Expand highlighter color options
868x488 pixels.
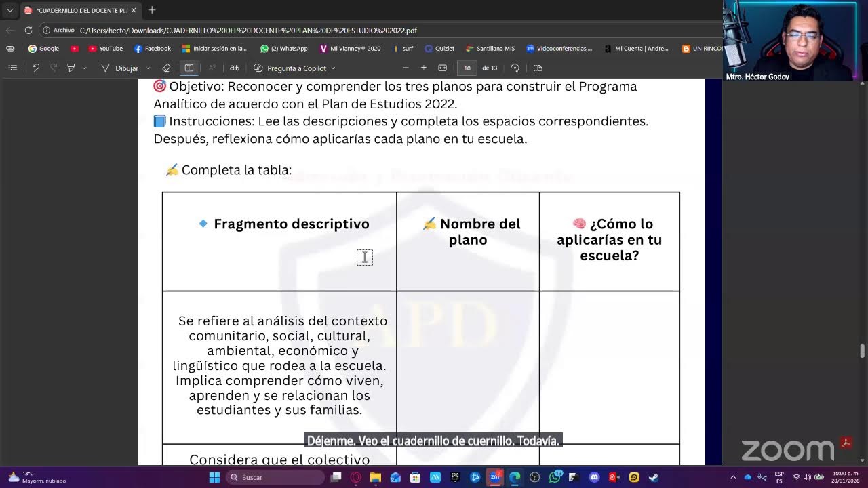(84, 68)
